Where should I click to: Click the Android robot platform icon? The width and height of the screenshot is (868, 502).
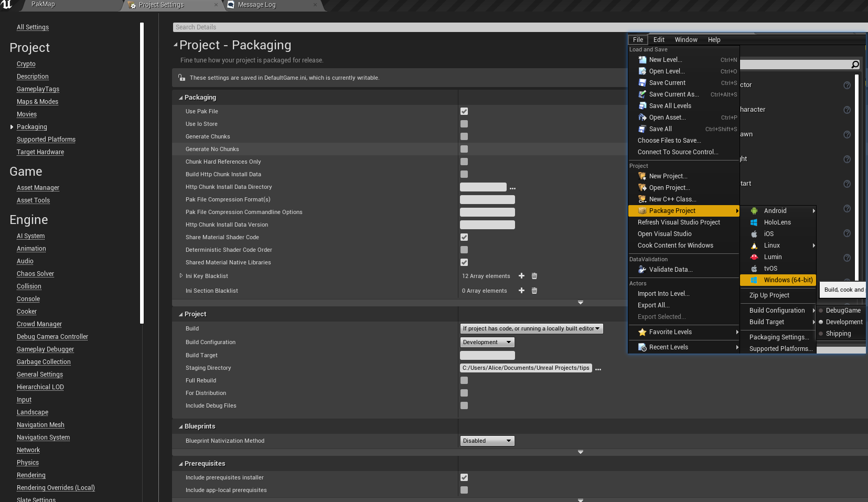tap(754, 211)
